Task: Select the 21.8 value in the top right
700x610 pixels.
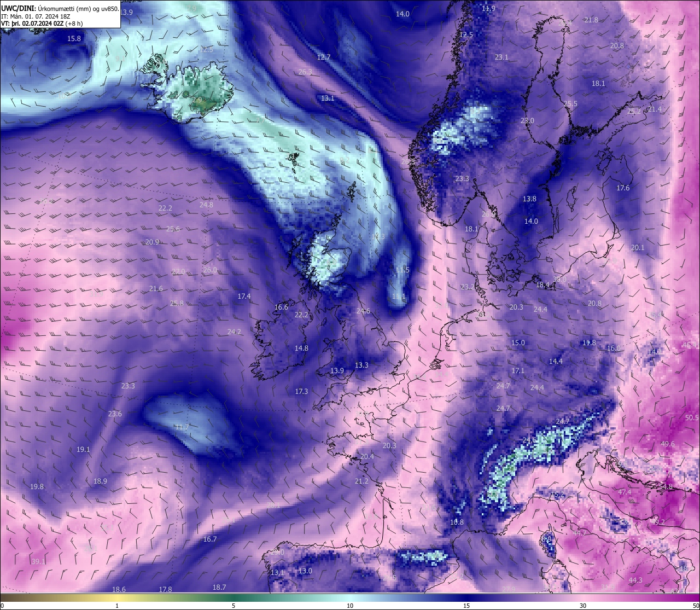Action: click(x=591, y=20)
